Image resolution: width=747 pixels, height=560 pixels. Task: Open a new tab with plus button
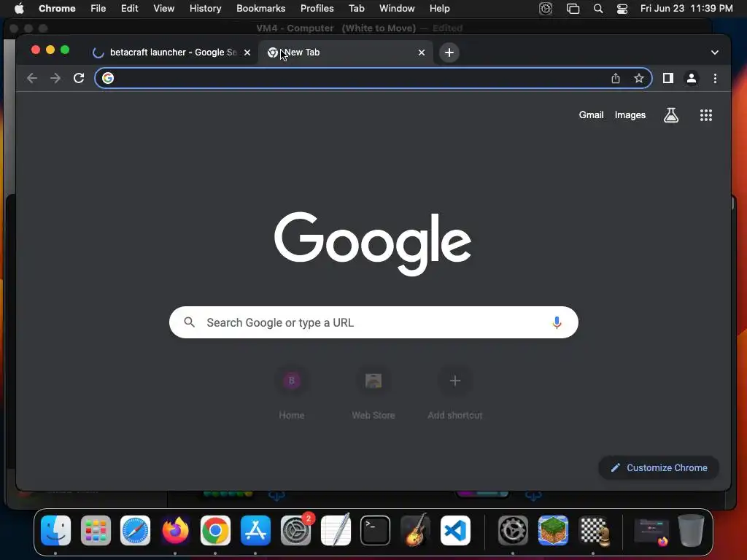coord(449,52)
